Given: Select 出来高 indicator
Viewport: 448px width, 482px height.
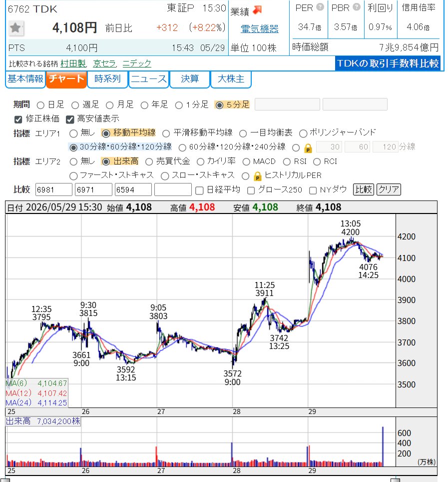Looking at the screenshot, I should (105, 161).
